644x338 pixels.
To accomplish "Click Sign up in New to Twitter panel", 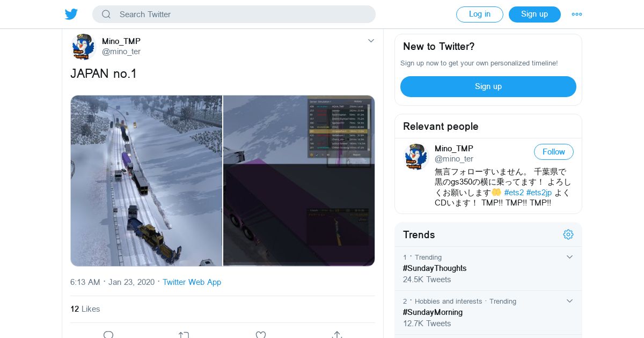I will coord(488,86).
